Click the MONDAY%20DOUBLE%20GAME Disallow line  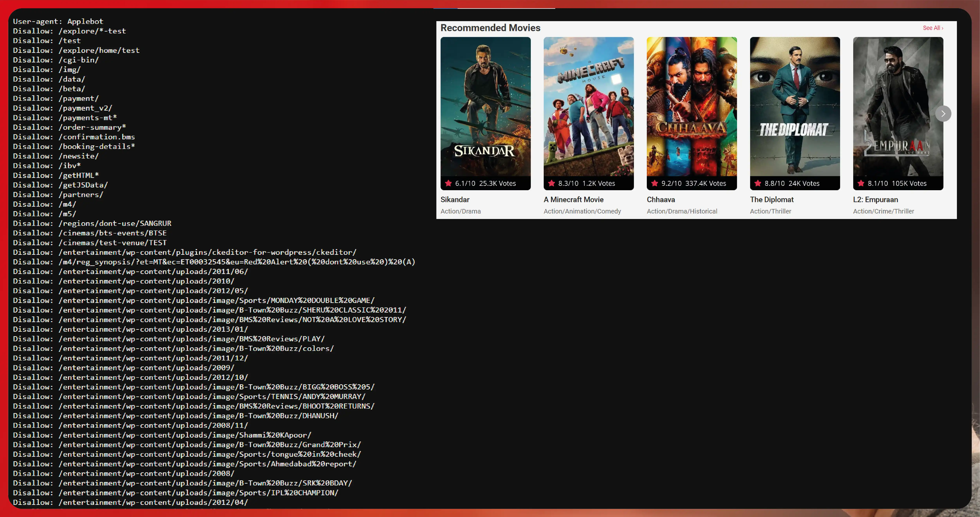[194, 300]
